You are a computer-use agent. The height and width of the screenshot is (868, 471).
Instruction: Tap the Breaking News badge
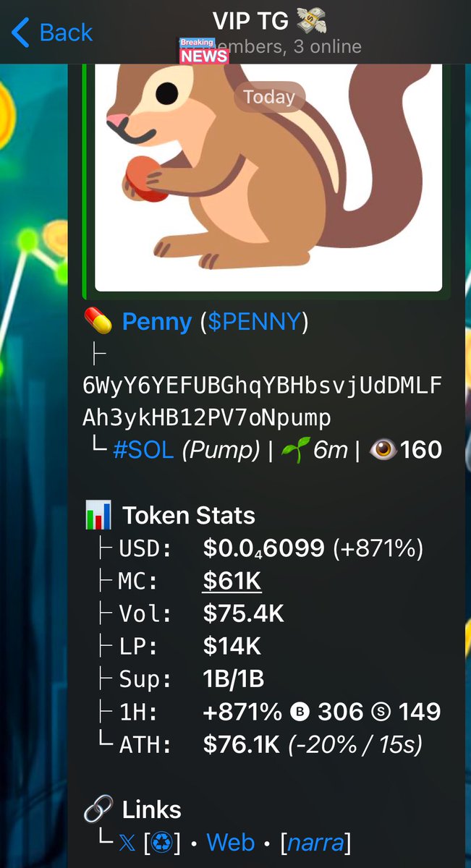click(204, 51)
